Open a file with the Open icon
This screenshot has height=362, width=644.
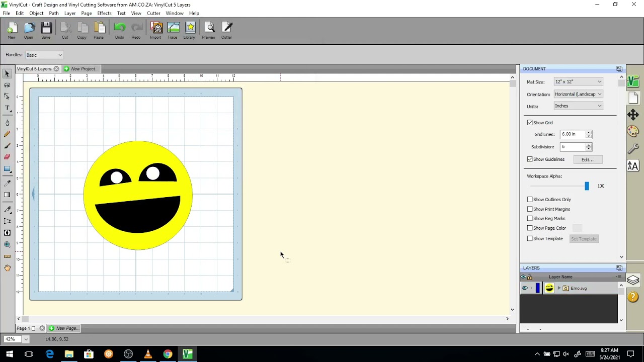coord(29,31)
